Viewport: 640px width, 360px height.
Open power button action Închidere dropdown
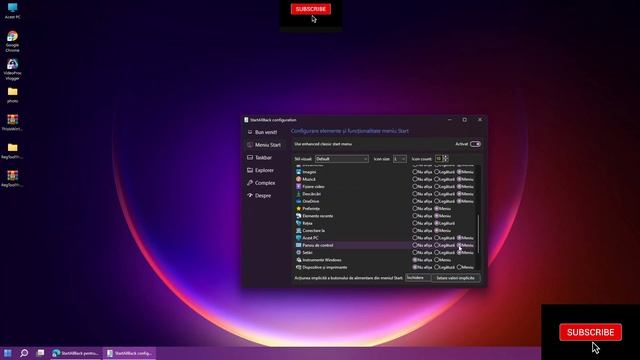pos(418,278)
